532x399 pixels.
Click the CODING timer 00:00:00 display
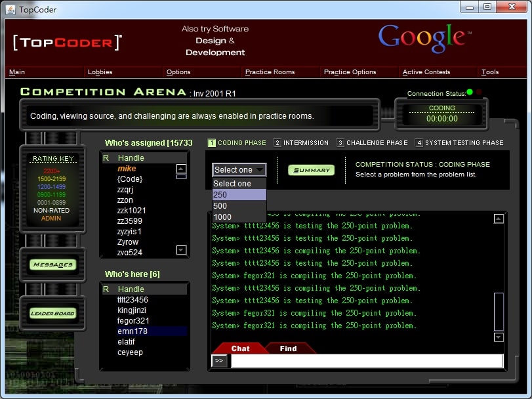(441, 114)
